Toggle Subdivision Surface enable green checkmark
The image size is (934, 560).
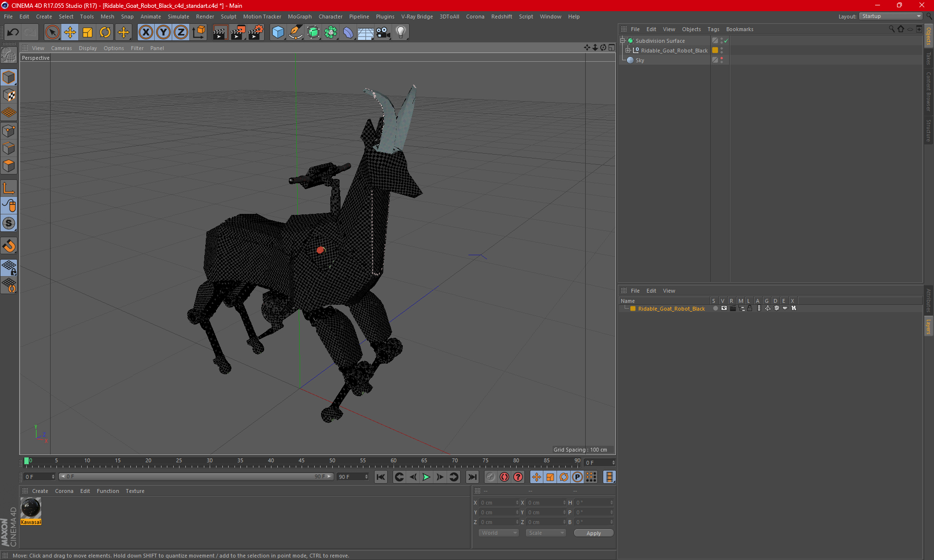pos(726,41)
